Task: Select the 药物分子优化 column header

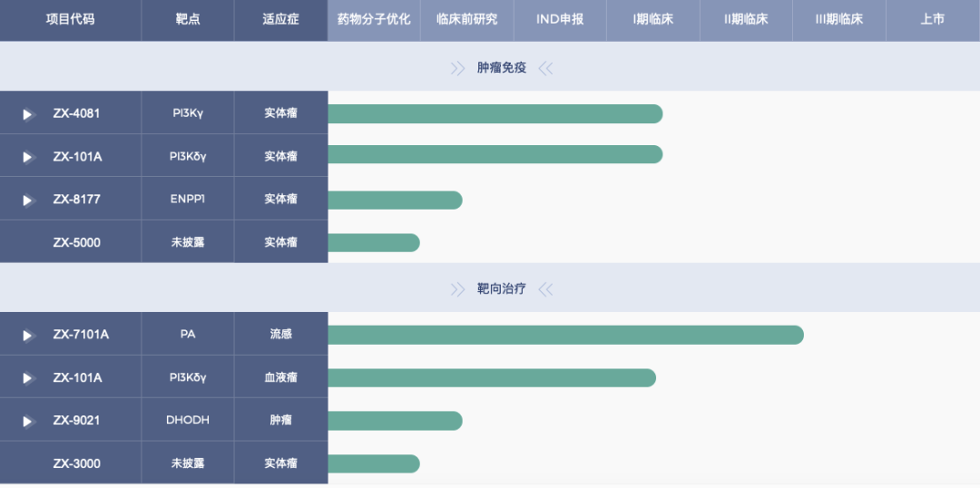Action: pyautogui.click(x=373, y=19)
